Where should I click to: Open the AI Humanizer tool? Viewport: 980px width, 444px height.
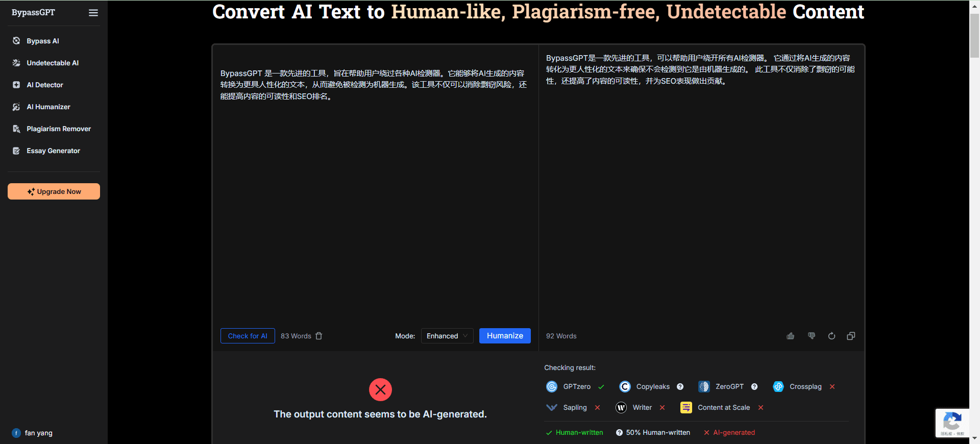48,107
